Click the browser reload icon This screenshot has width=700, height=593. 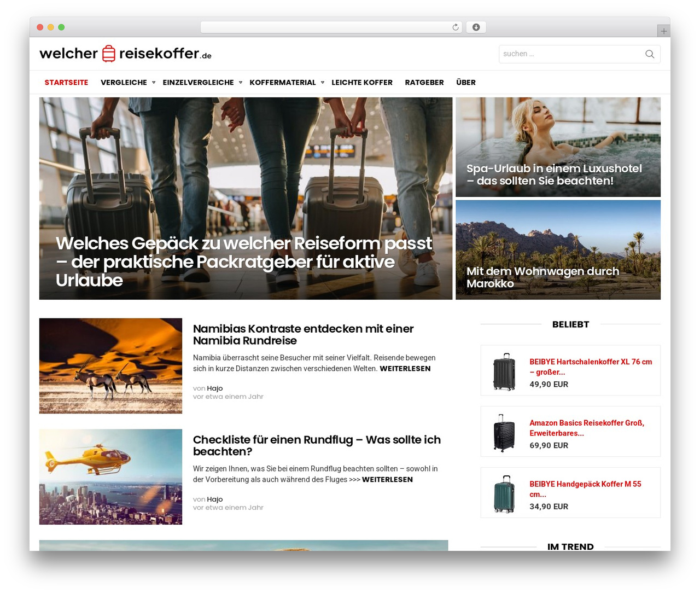[x=456, y=27]
